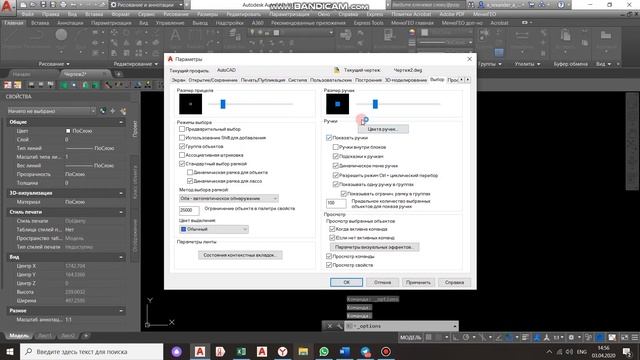Open the object selection dropdown in Properties
This screenshot has height=360, width=640.
tap(51, 111)
